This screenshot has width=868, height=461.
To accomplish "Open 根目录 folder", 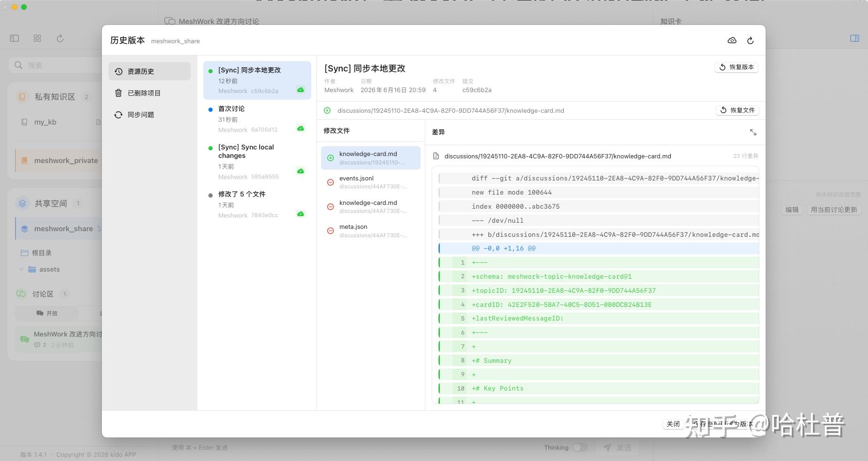I will (x=37, y=253).
